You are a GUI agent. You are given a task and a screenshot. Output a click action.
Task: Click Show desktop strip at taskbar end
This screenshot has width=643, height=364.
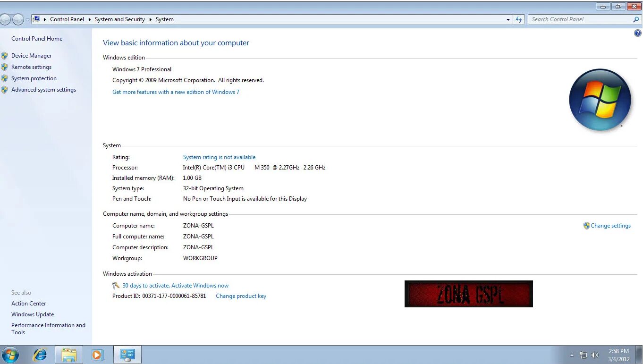639,355
